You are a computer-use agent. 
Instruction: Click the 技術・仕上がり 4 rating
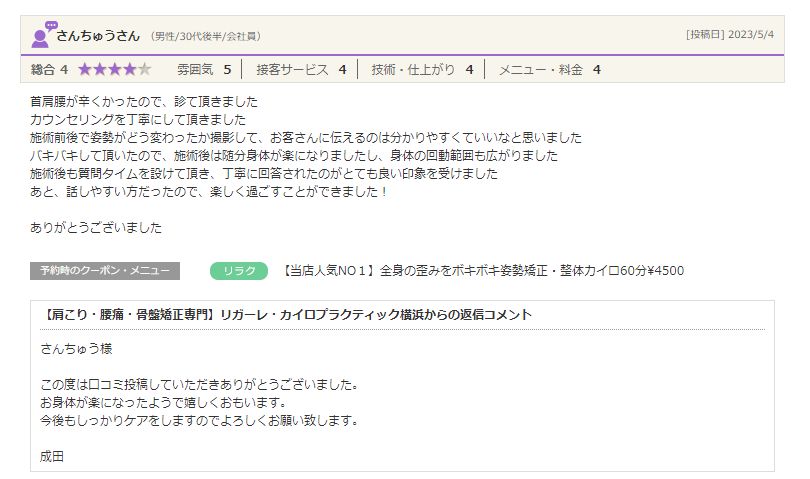(x=423, y=70)
